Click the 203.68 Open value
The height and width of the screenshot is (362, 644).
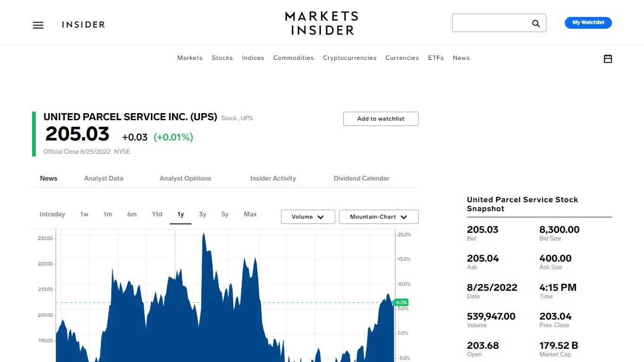click(483, 346)
